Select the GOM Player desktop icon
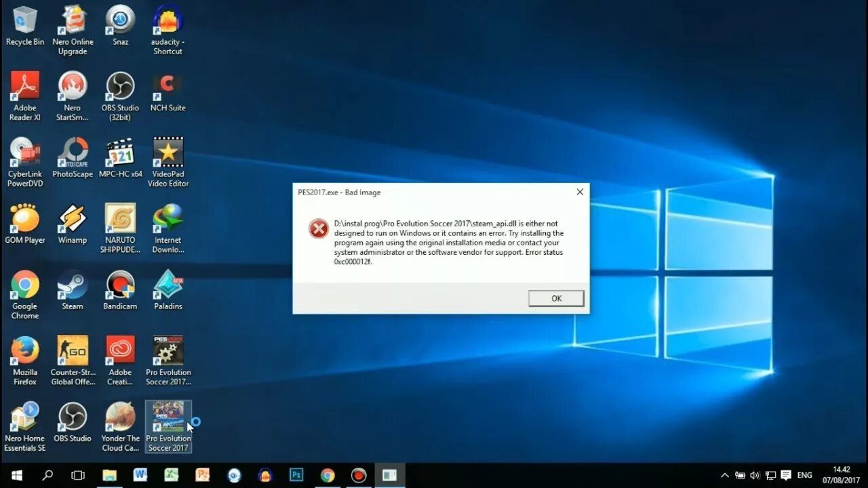 pos(25,224)
